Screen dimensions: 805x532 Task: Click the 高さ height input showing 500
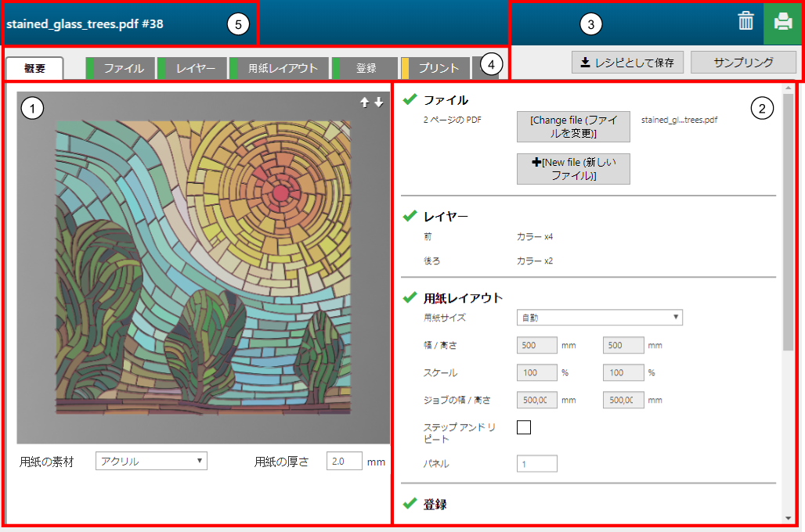[623, 345]
